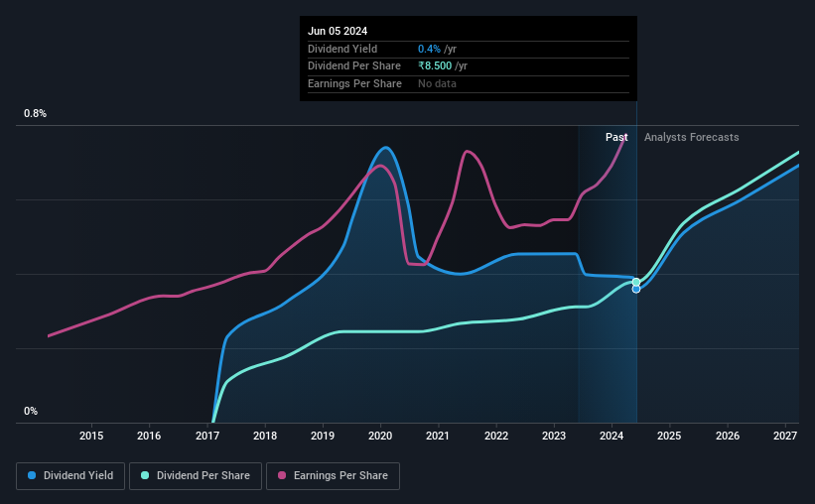The image size is (815, 504).
Task: Toggle the Earnings Per Share legend button
Action: click(333, 475)
